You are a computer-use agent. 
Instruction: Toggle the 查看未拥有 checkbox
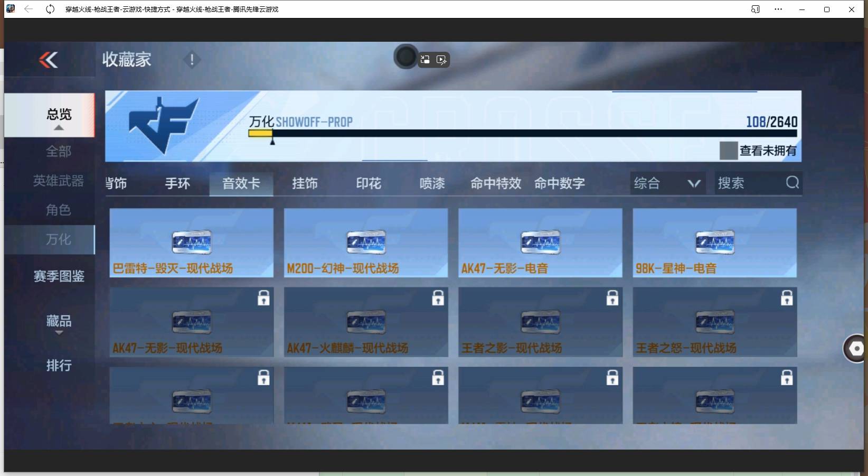tap(729, 151)
